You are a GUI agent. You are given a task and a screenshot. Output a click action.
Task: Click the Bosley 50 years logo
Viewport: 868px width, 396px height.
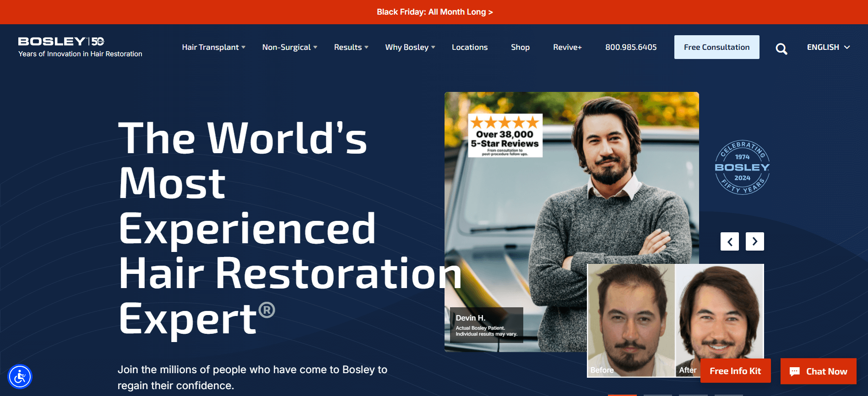[x=61, y=42]
